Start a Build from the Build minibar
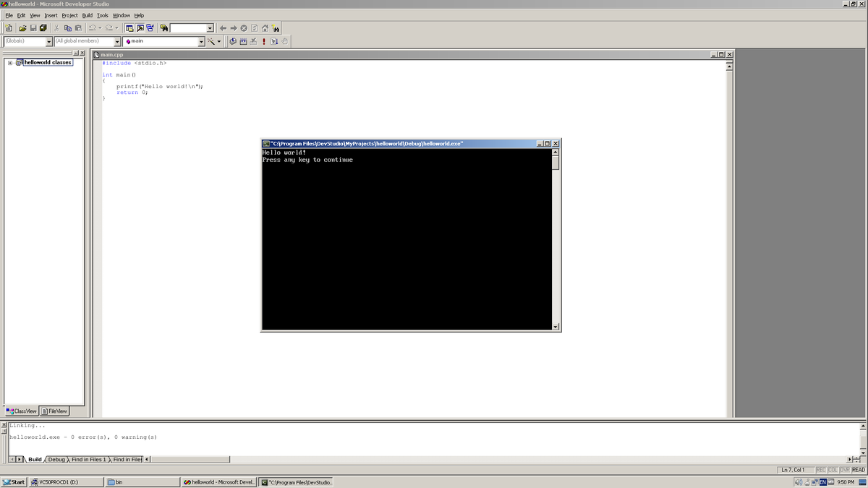 (x=243, y=41)
